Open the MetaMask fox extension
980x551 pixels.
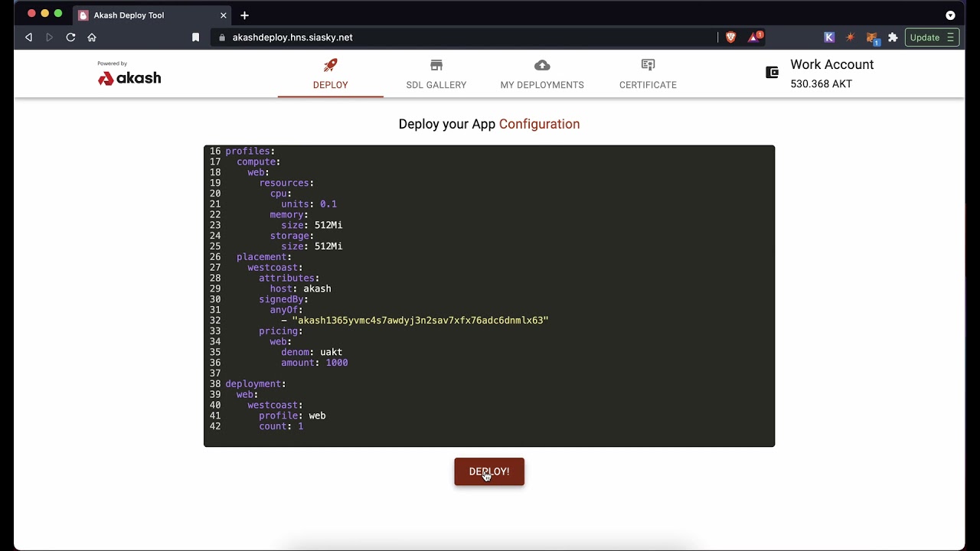click(x=872, y=37)
